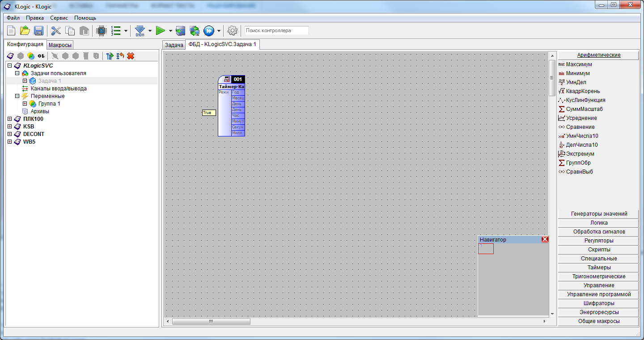Click the Поиск контроллера search field
The width and height of the screenshot is (644, 340).
[276, 31]
